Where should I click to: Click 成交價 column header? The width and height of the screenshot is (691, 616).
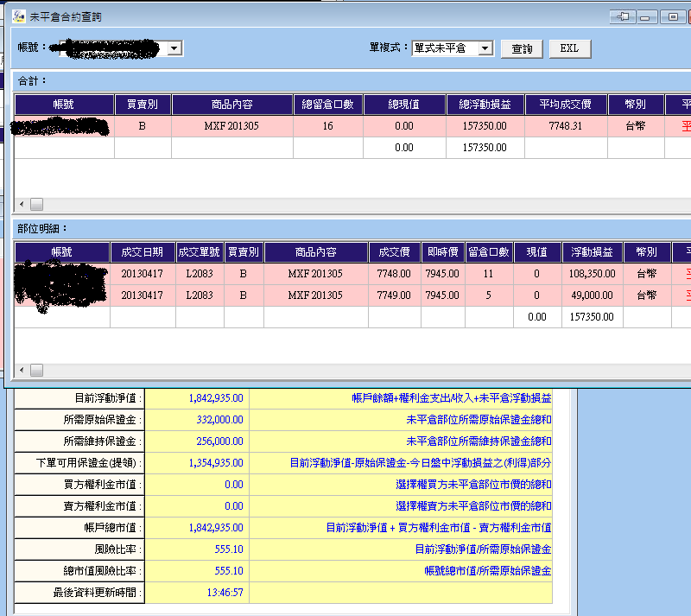click(394, 252)
